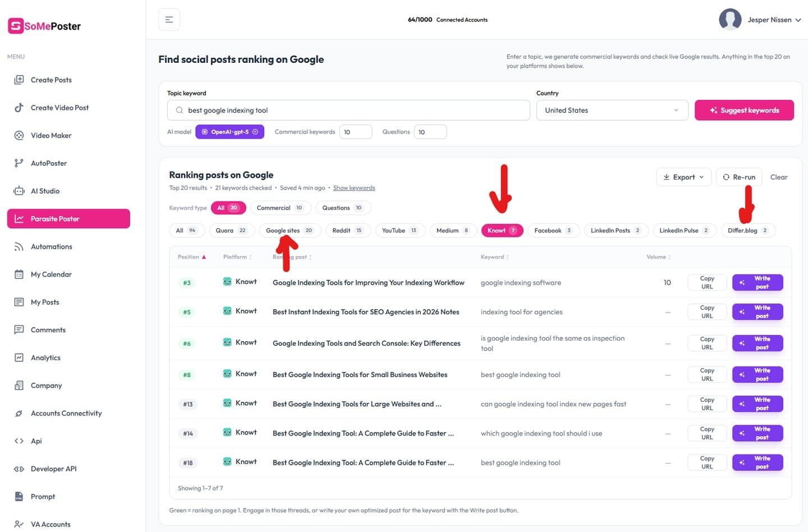
Task: Sort the table by Position column
Action: click(192, 257)
